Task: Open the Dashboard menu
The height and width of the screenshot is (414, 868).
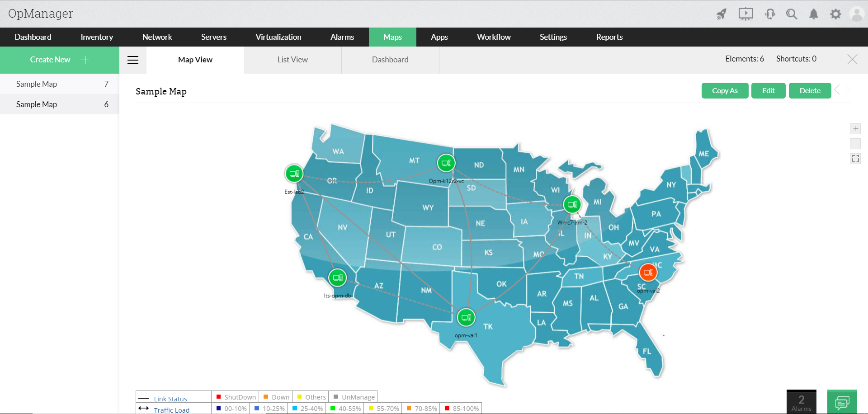Action: click(33, 37)
